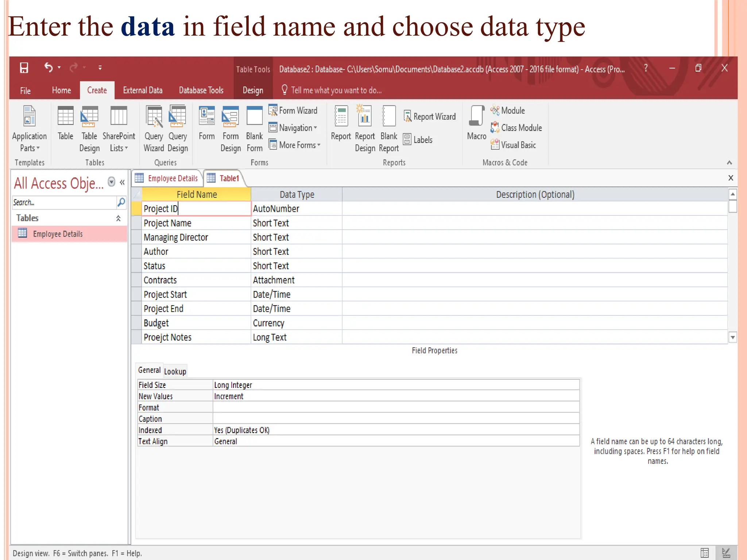Launch the Report Wizard
747x560 pixels.
point(430,116)
